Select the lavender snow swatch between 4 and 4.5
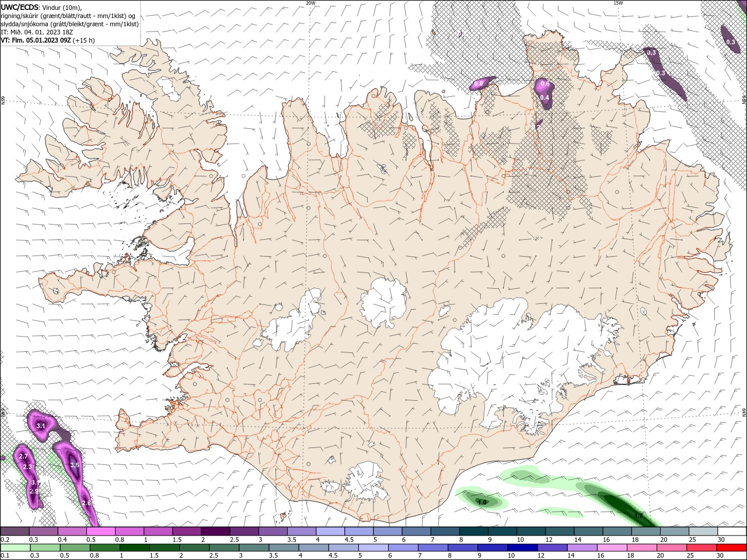 point(330,531)
